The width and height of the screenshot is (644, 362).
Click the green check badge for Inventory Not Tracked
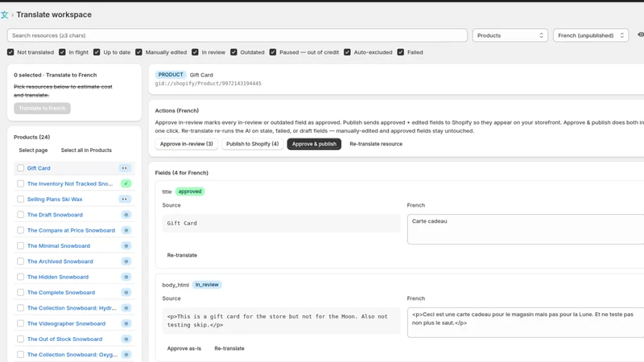pyautogui.click(x=126, y=183)
